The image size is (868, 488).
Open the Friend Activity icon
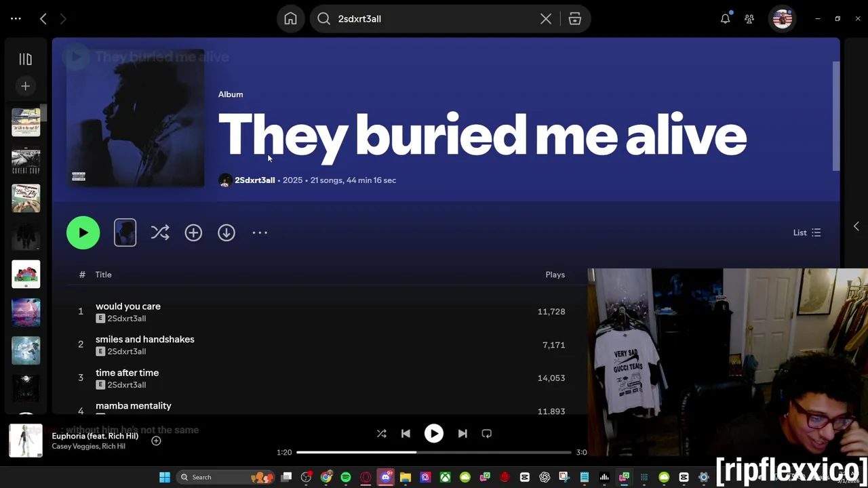749,19
